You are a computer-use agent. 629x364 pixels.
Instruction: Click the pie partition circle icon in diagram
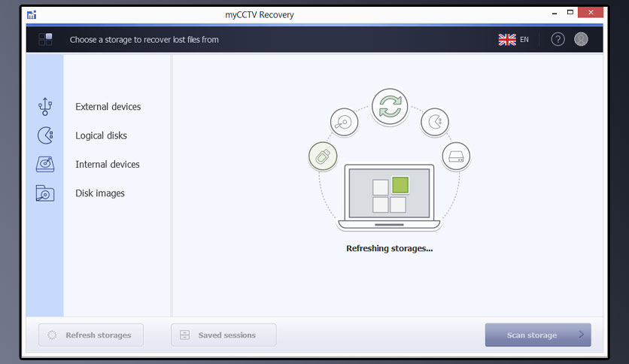coord(435,122)
